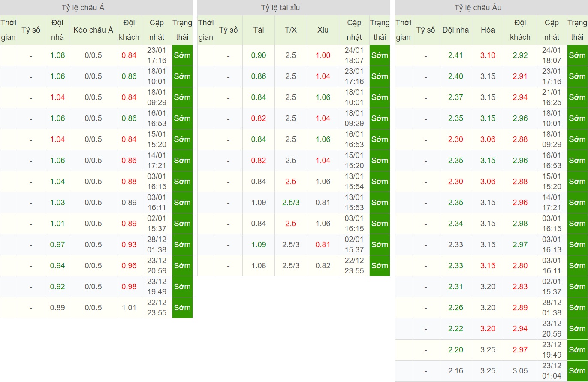
Task: Click 'Sớm' badge in the 23/12 01:04 row
Action: tap(577, 371)
